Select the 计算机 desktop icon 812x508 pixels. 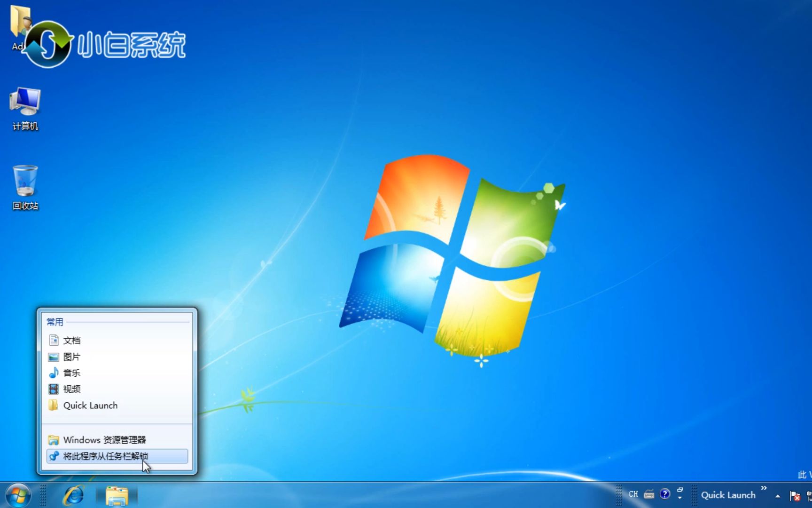pos(25,109)
